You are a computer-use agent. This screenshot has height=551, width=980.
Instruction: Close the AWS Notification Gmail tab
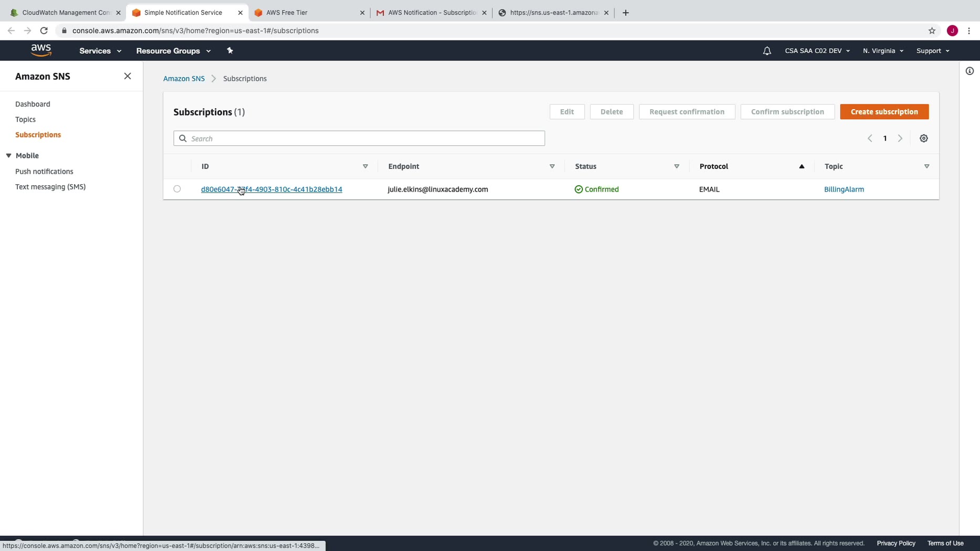tap(484, 13)
